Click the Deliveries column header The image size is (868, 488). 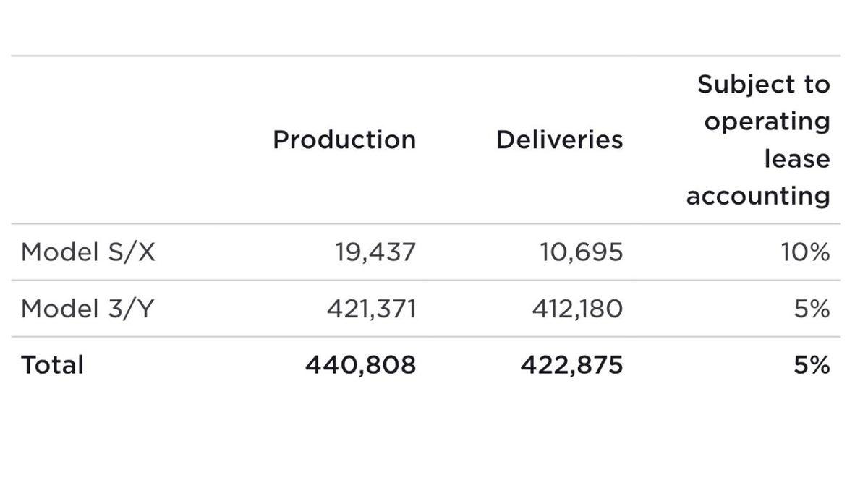pos(559,140)
